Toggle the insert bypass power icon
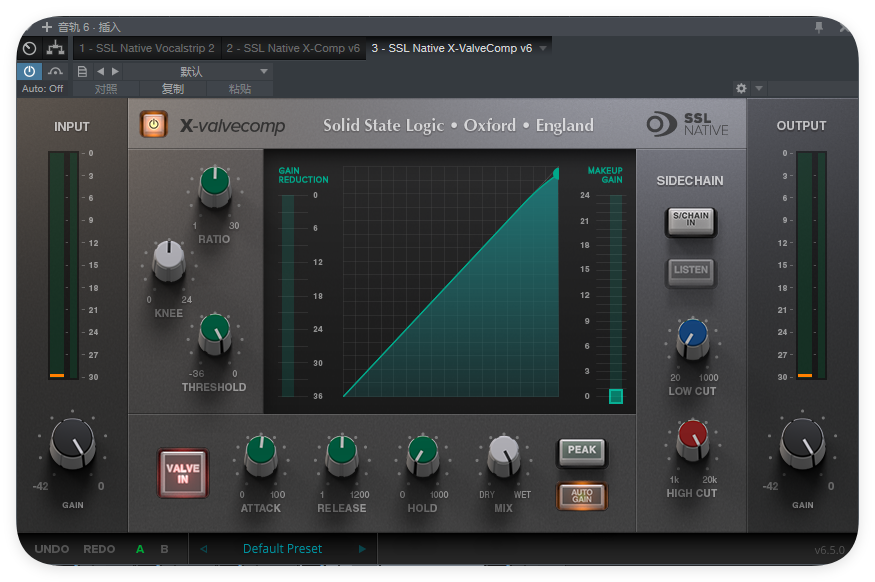This screenshot has width=875, height=582. (x=29, y=71)
